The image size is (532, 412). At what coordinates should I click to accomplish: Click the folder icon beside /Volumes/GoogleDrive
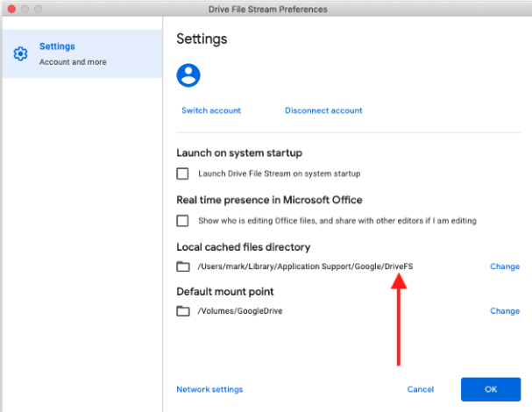pos(183,311)
